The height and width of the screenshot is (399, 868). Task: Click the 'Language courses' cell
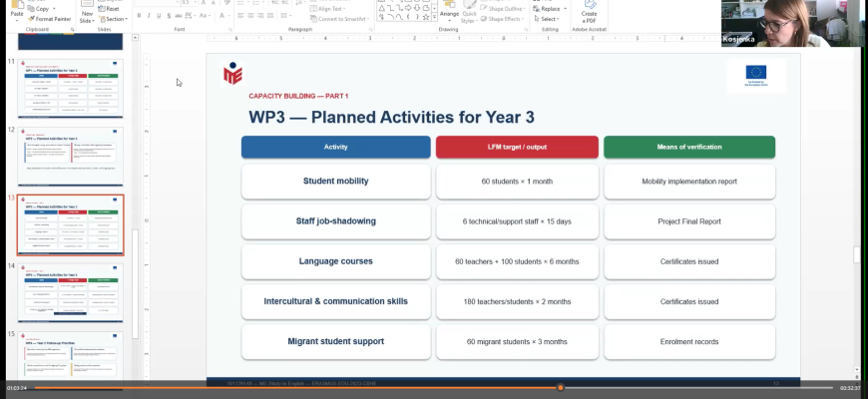[336, 261]
